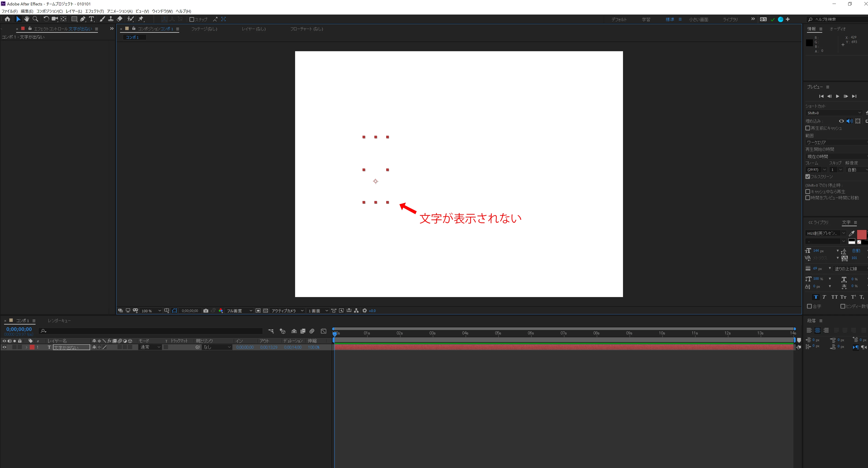Select the Hand tool

pos(27,19)
